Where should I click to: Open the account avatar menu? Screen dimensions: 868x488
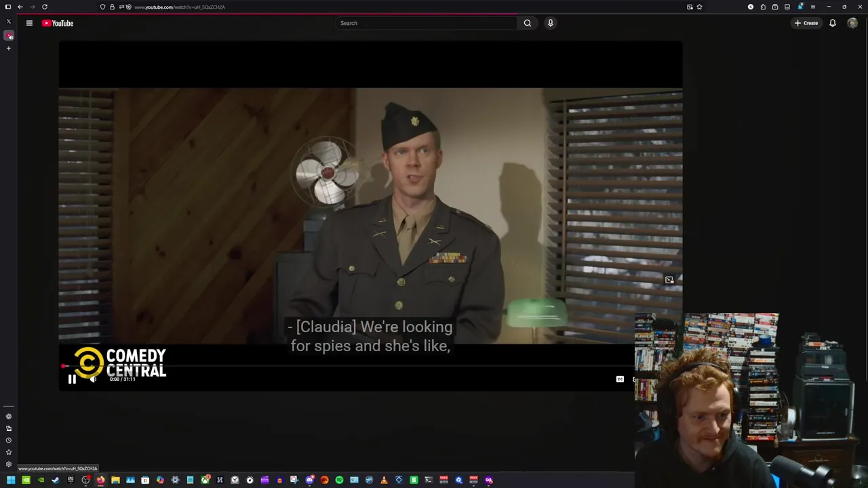tap(852, 23)
